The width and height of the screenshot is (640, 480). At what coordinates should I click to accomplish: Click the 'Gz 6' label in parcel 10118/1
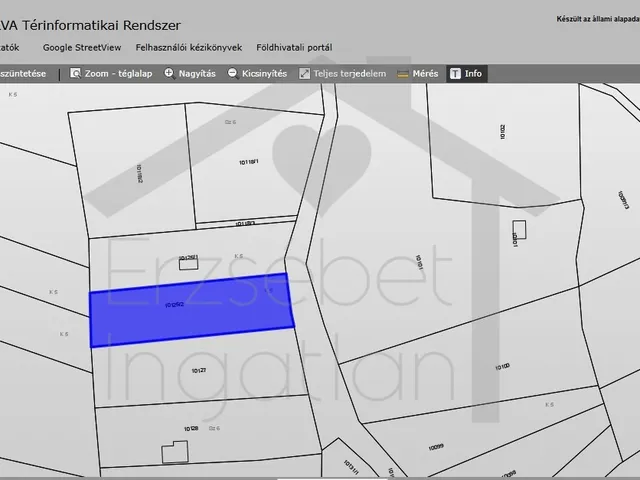230,122
